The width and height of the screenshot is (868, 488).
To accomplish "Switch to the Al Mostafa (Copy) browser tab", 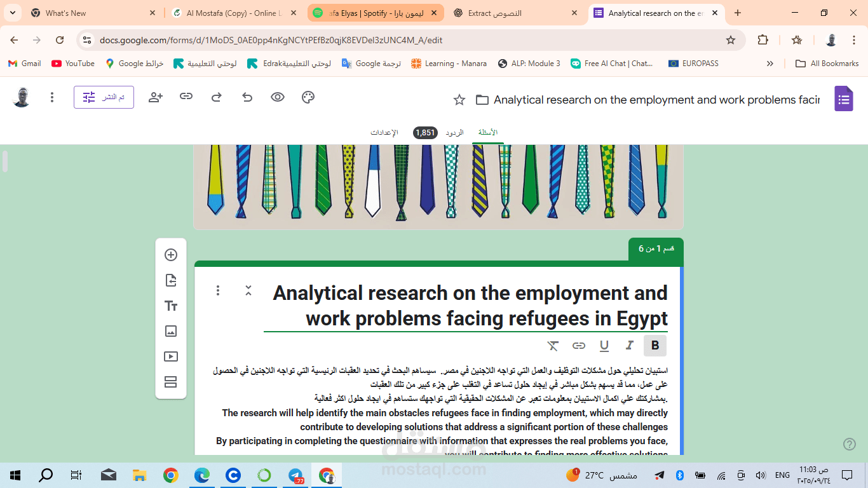I will [x=233, y=13].
